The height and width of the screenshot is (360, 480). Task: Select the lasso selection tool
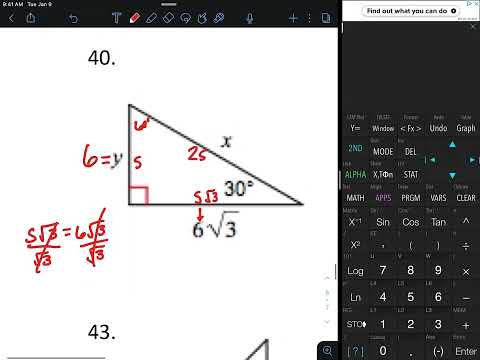coord(185,18)
